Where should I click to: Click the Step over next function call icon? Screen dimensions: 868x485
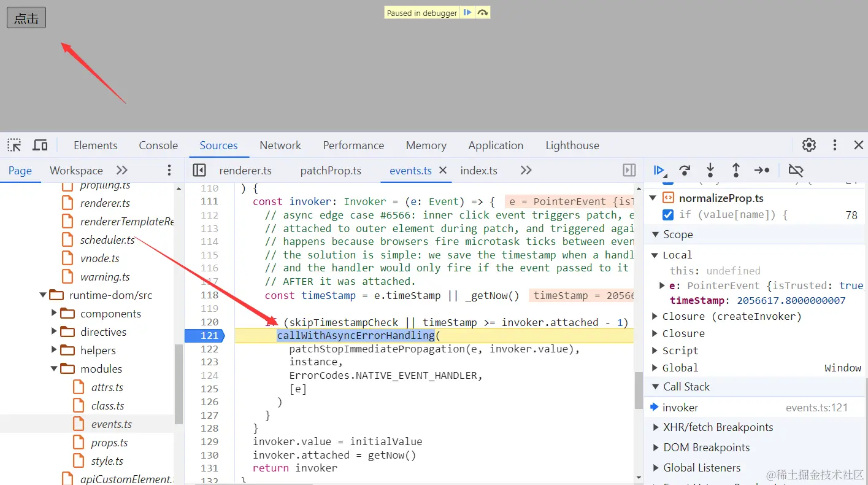(685, 171)
